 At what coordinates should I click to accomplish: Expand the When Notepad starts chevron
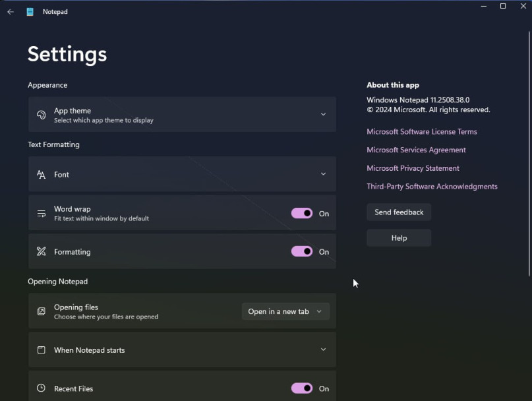(323, 350)
